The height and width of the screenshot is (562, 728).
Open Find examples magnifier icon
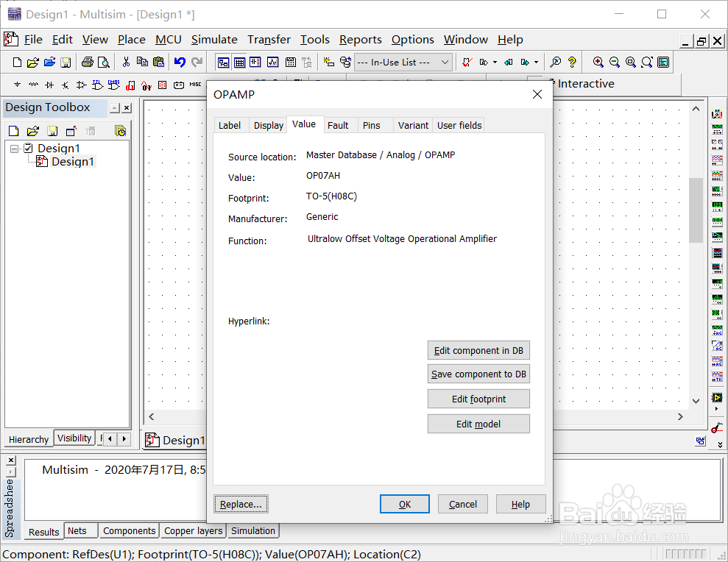pos(555,63)
